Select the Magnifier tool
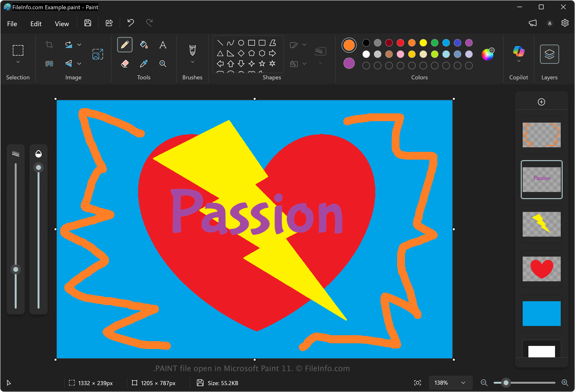 163,64
